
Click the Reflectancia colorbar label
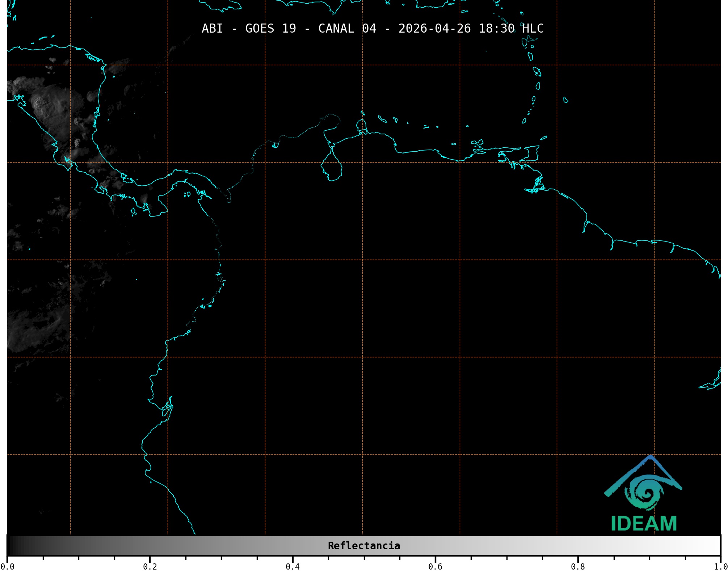pyautogui.click(x=364, y=546)
